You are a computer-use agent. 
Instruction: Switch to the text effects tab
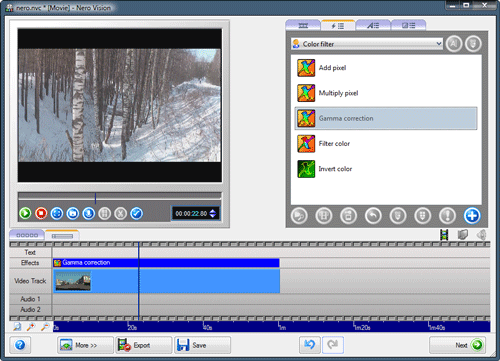coord(373,25)
